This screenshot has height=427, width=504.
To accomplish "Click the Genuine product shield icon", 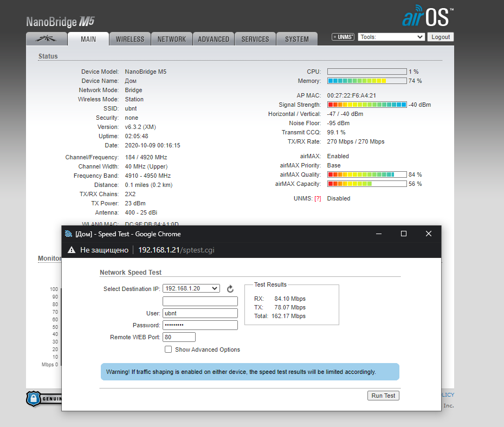I will coord(34,398).
